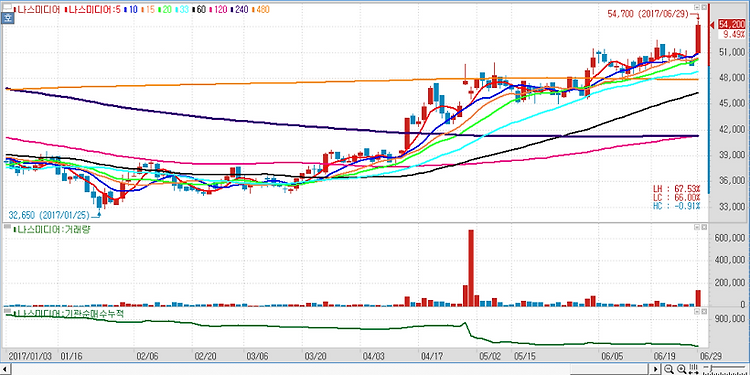Click the scrollbar right arrow button
Image resolution: width=750 pixels, height=375 pixels.
click(656, 369)
